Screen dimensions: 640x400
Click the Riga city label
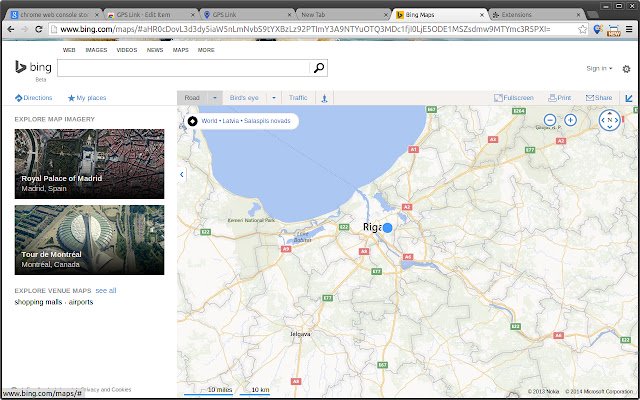click(x=372, y=227)
